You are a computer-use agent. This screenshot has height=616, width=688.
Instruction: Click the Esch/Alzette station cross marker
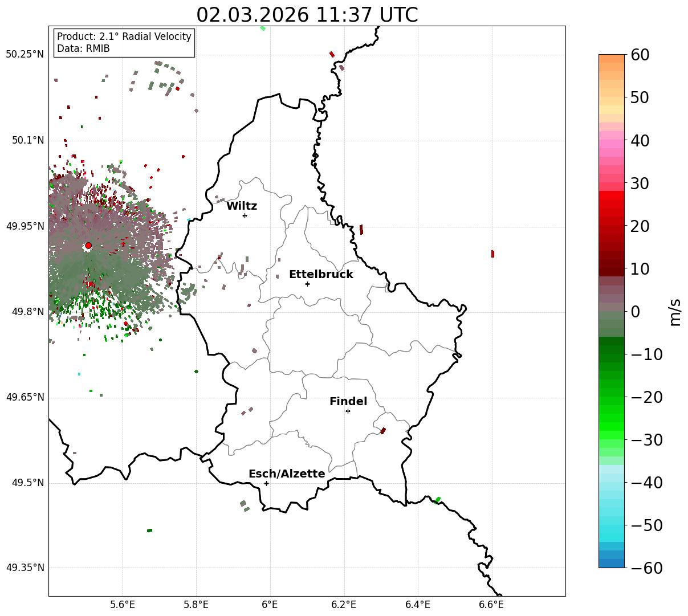(x=266, y=483)
